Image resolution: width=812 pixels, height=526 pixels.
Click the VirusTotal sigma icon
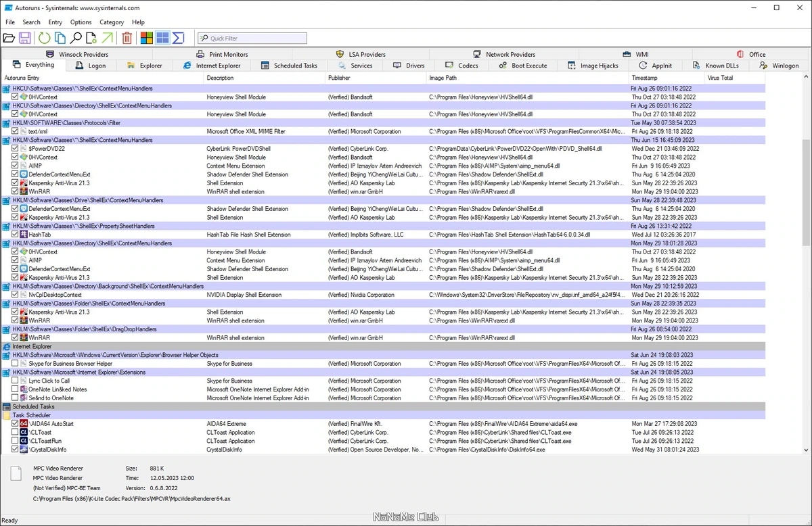tap(179, 38)
